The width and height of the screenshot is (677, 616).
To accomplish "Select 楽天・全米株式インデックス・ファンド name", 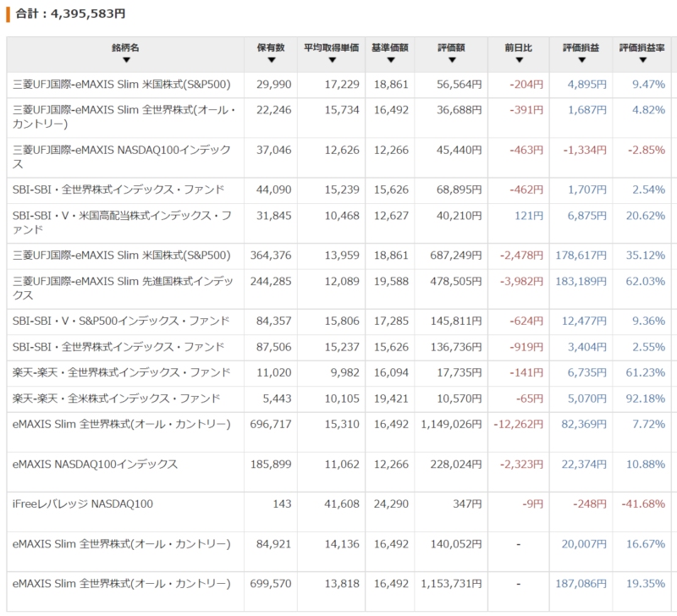I will tap(116, 399).
